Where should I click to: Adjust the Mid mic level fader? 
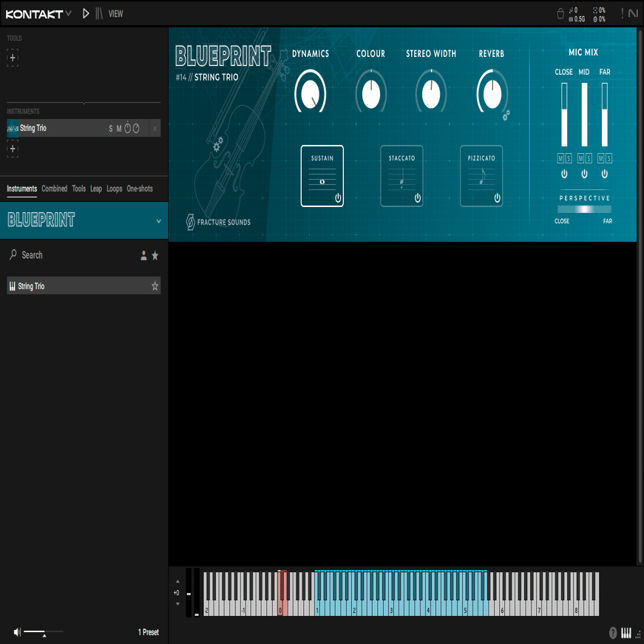(584, 115)
